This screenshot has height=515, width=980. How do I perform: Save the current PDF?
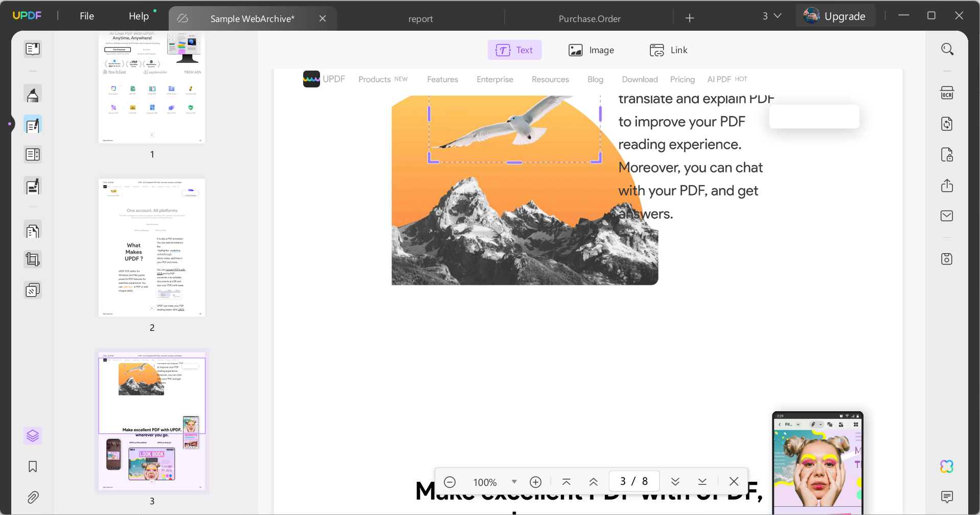(947, 259)
